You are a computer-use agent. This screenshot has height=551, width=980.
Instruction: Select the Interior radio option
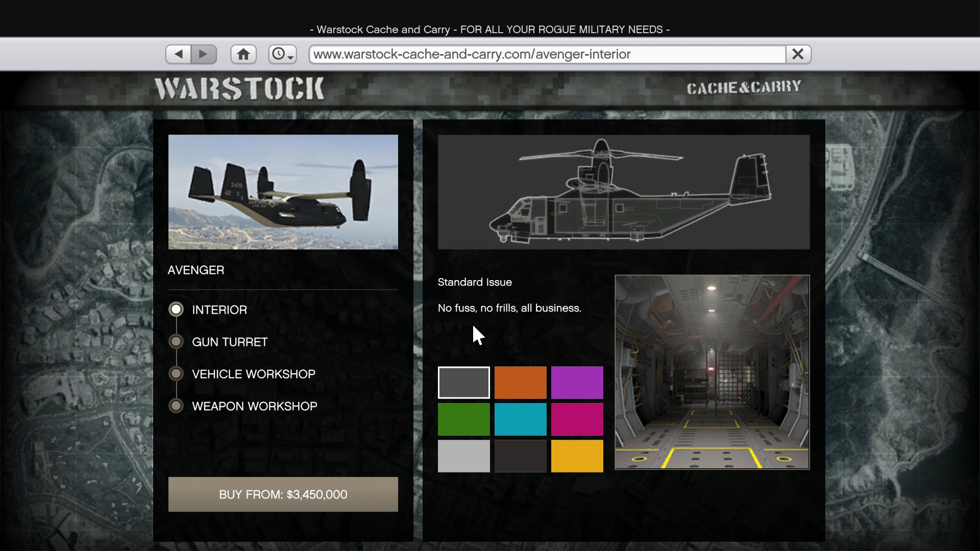tap(176, 310)
